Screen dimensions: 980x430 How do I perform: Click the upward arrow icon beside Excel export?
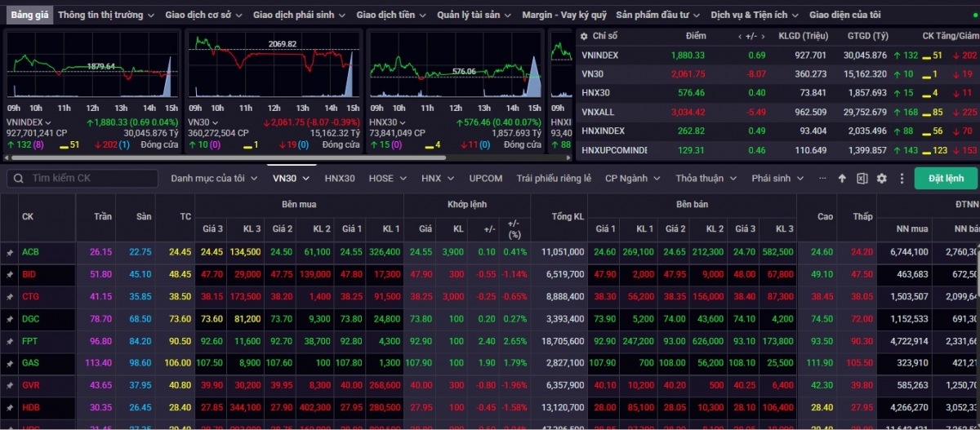842,179
